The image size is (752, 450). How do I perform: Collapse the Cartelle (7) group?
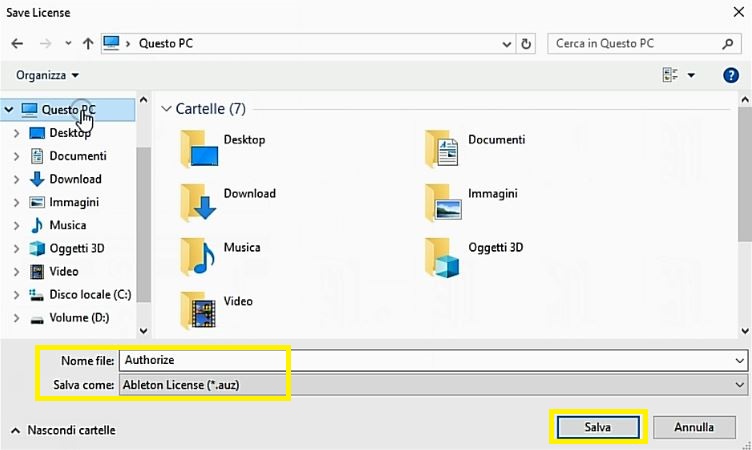[x=166, y=109]
